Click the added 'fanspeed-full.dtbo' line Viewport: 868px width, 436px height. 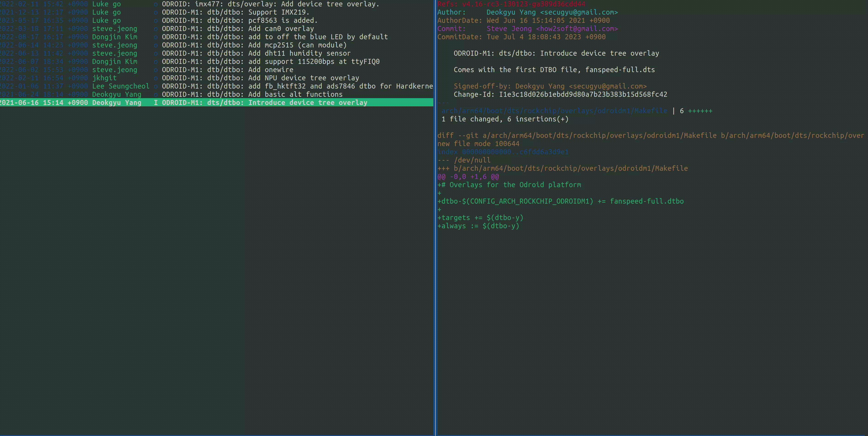coord(560,201)
